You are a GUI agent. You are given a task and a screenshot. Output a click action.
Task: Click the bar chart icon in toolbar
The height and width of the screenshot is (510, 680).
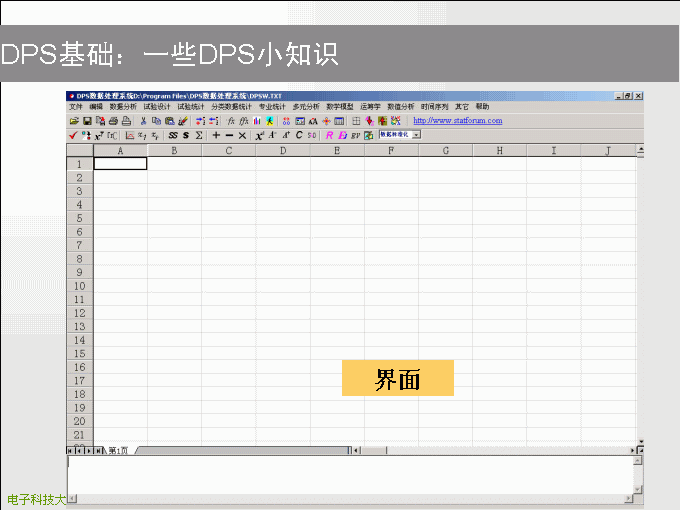coord(257,121)
